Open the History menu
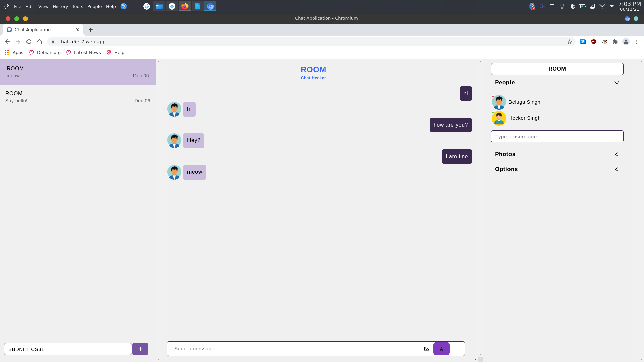The height and width of the screenshot is (362, 644). tap(60, 6)
